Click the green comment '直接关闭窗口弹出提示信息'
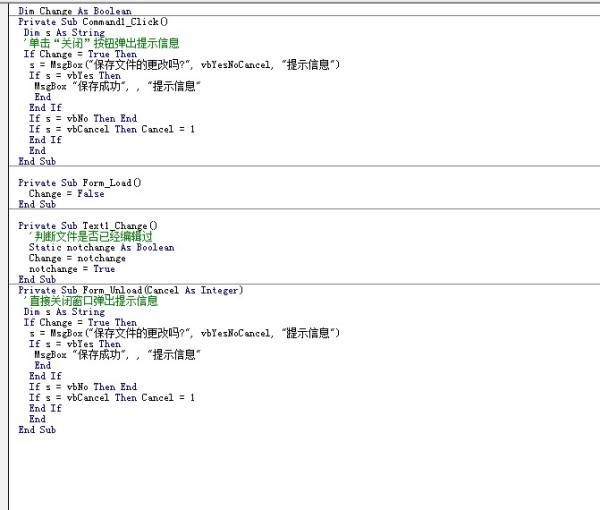The image size is (600, 510). click(91, 301)
